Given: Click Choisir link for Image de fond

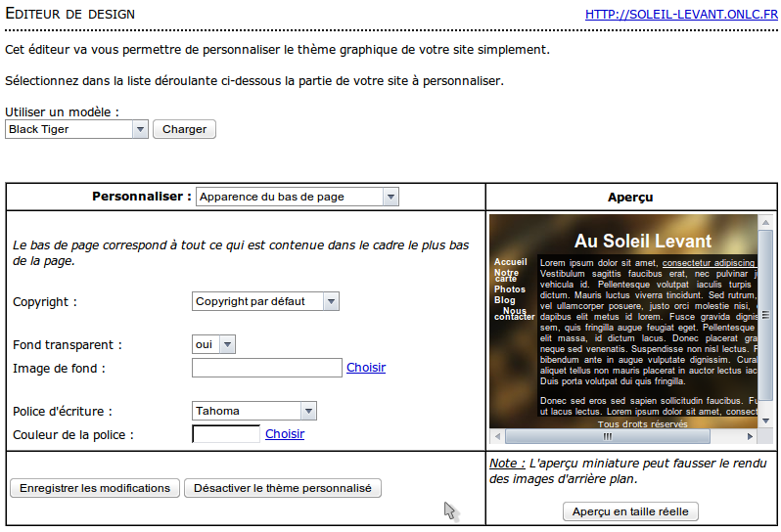Looking at the screenshot, I should point(366,368).
